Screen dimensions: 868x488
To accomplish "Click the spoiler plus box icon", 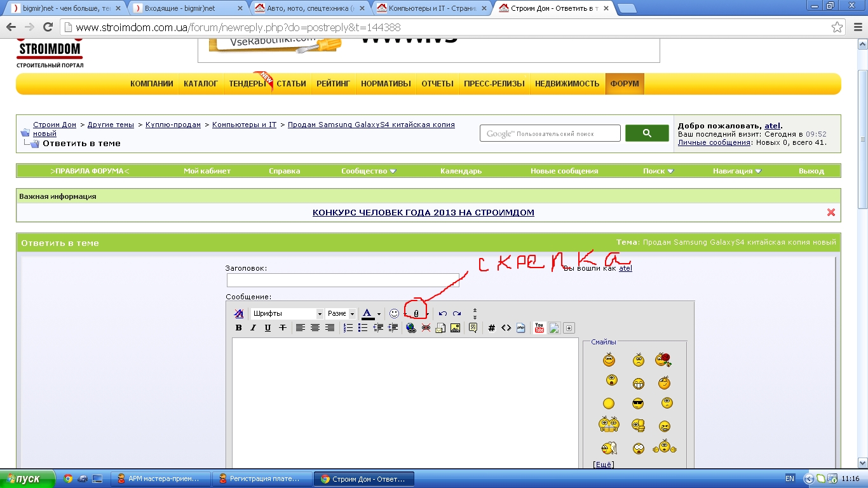I will pos(569,328).
